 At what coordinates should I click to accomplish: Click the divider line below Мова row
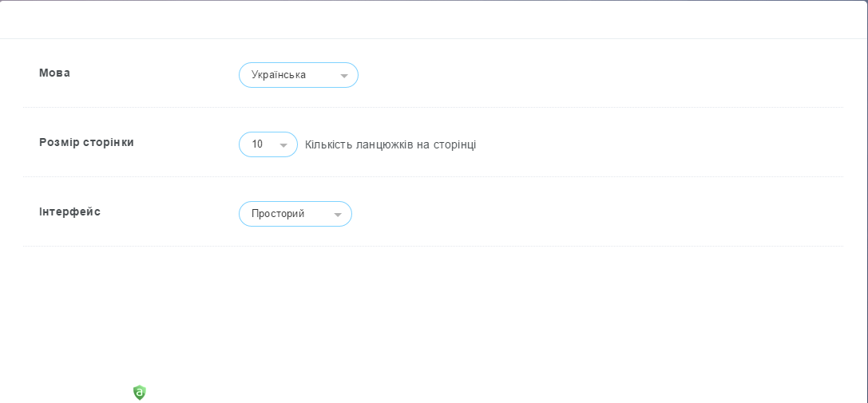(433, 107)
